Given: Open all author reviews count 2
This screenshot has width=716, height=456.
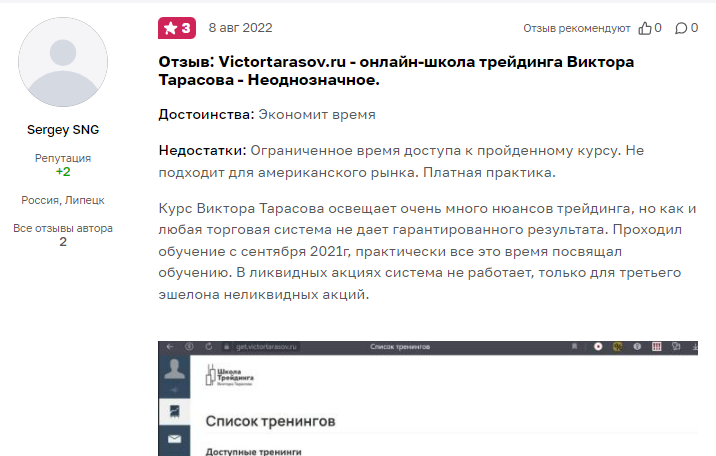Looking at the screenshot, I should 62,242.
